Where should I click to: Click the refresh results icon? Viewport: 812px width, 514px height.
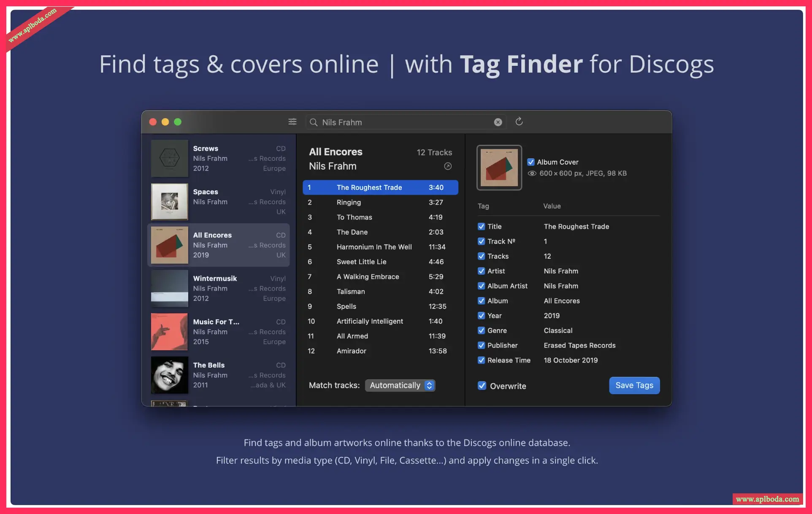click(x=519, y=122)
